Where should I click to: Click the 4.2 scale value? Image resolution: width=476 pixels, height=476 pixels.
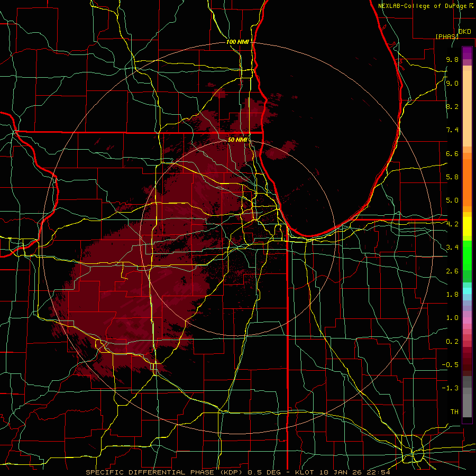click(452, 224)
